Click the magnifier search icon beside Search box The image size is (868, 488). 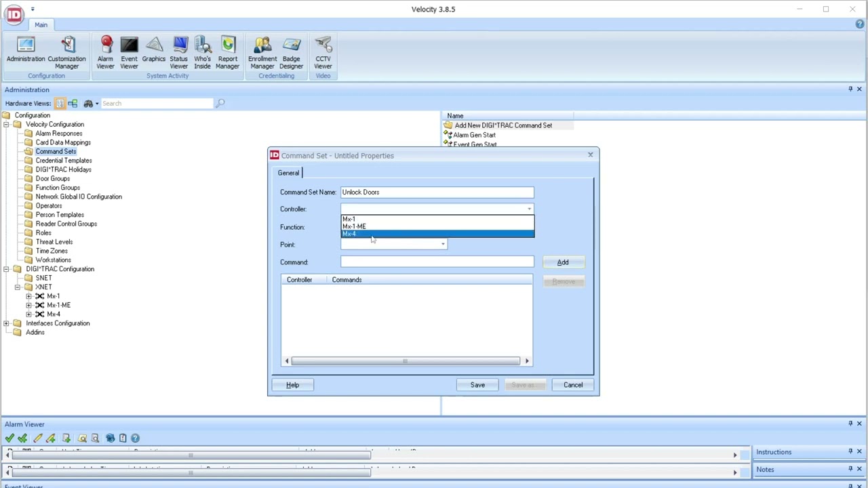click(220, 104)
